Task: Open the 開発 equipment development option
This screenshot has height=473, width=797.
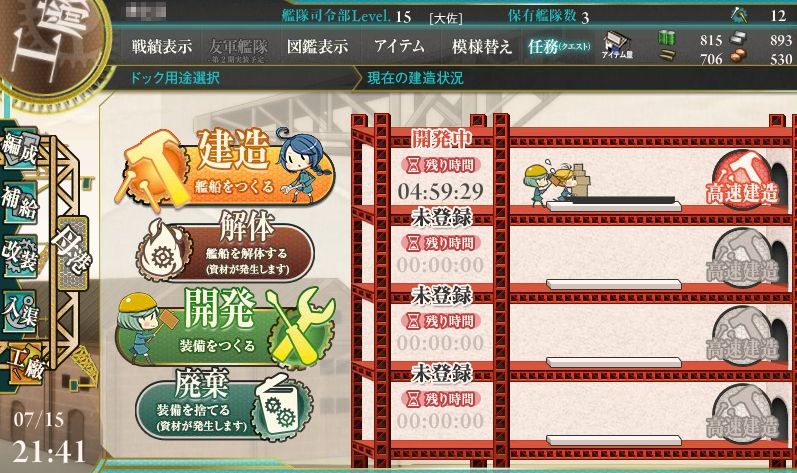Action: [x=225, y=328]
